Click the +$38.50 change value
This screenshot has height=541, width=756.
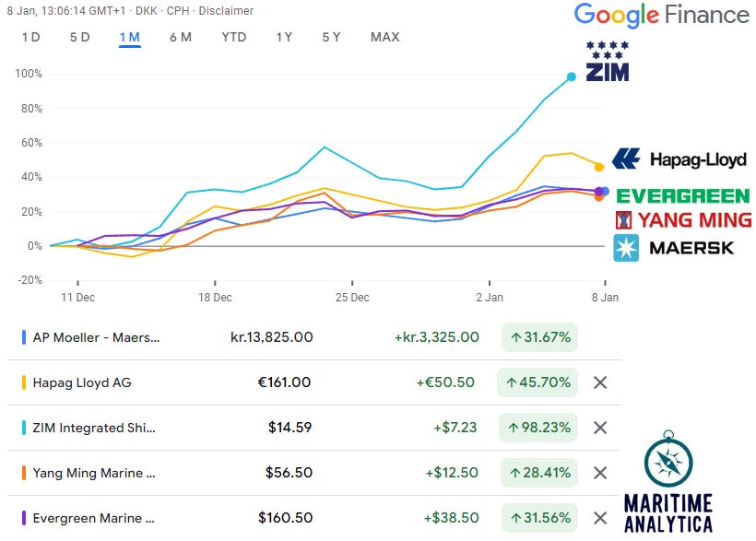pos(451,518)
